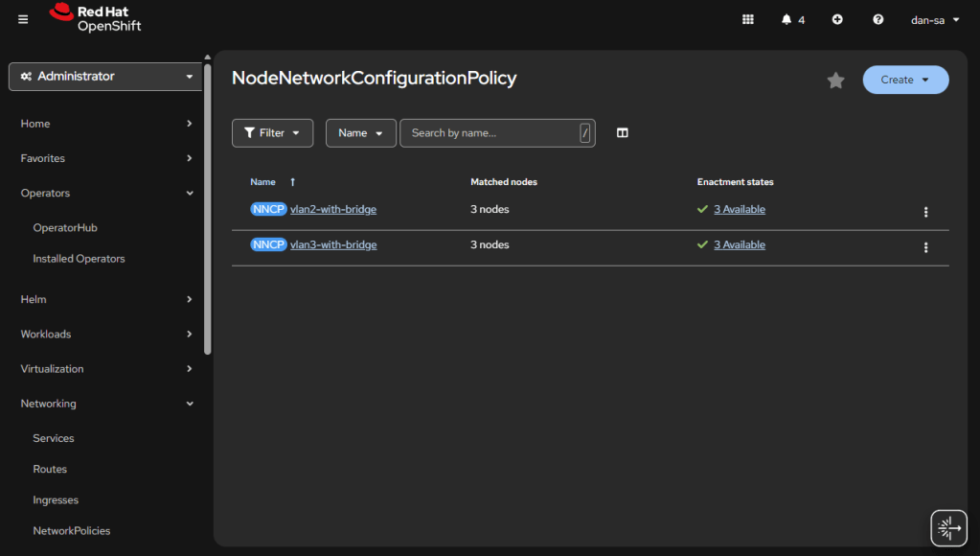Screen dimensions: 980x556
Task: Add page to favorites with star icon
Action: 835,81
